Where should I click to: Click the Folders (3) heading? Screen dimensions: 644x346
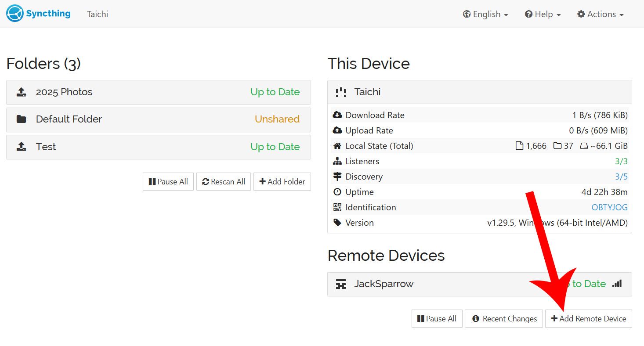43,64
